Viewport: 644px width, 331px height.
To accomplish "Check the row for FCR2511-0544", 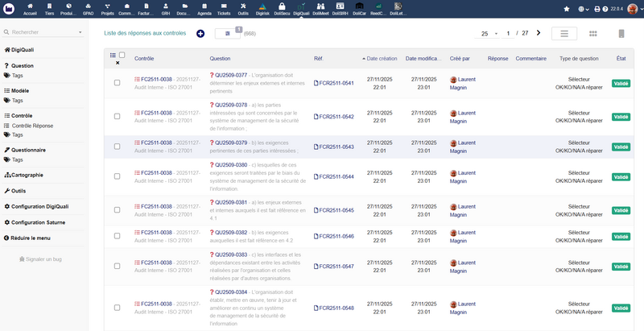I will (x=117, y=176).
